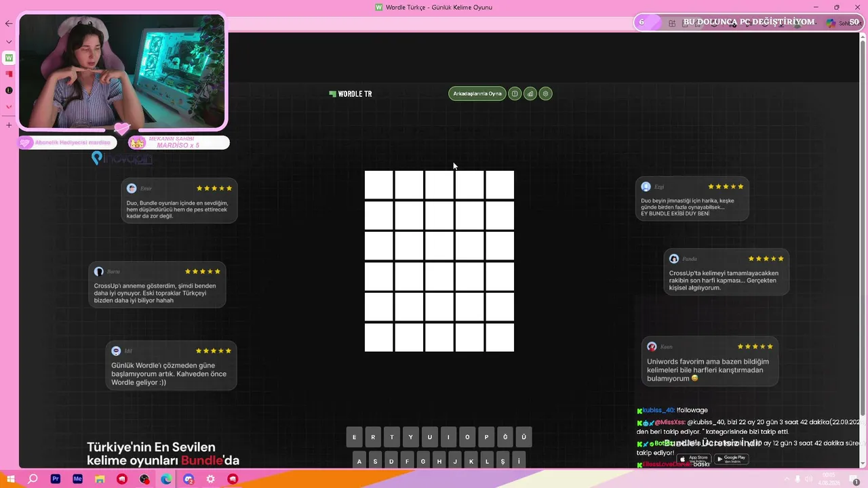Screen dimensions: 868x488
Task: Open Windows taskbar search
Action: click(33, 479)
